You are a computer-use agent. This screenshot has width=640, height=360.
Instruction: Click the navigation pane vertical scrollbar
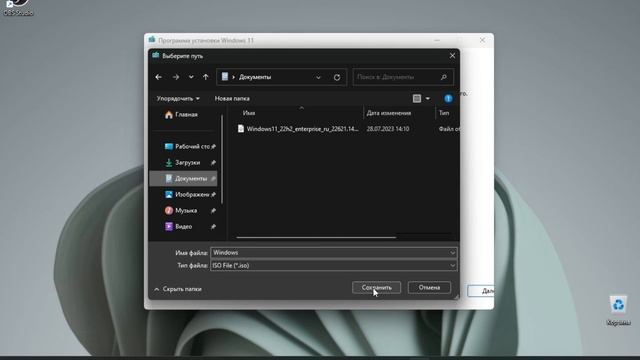coord(222,159)
